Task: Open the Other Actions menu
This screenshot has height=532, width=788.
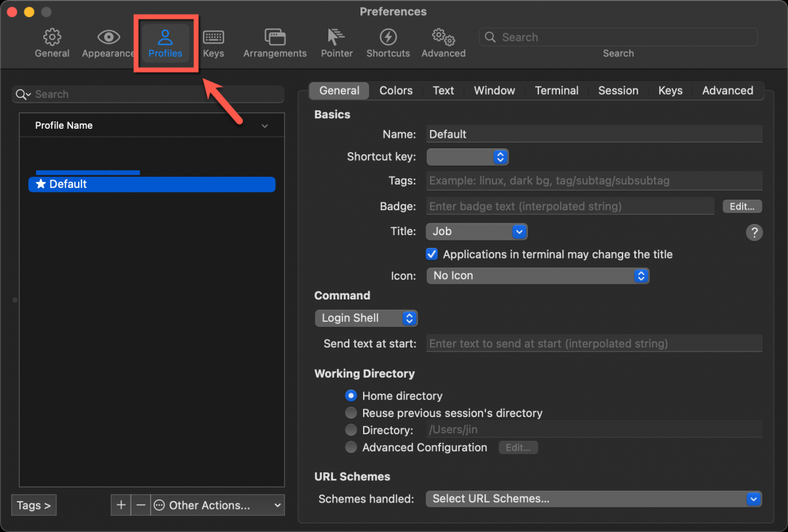Action: (x=217, y=505)
